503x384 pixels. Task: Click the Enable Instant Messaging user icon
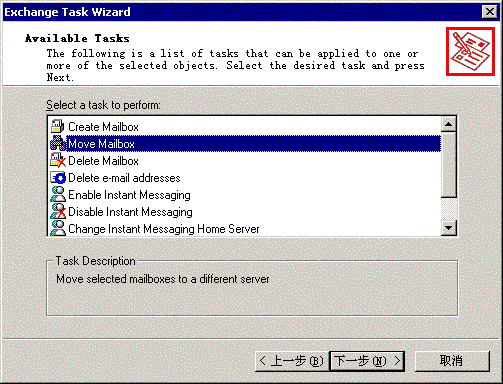tap(57, 195)
